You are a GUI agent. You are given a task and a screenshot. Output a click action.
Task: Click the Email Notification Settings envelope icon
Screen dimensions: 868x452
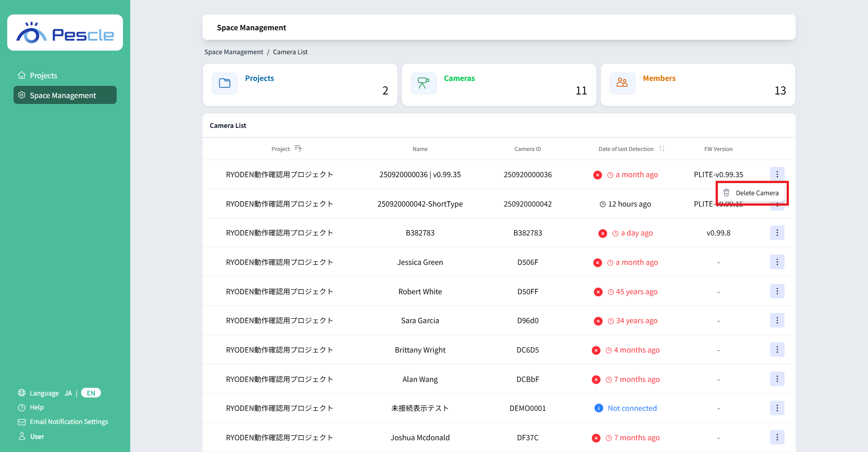22,422
